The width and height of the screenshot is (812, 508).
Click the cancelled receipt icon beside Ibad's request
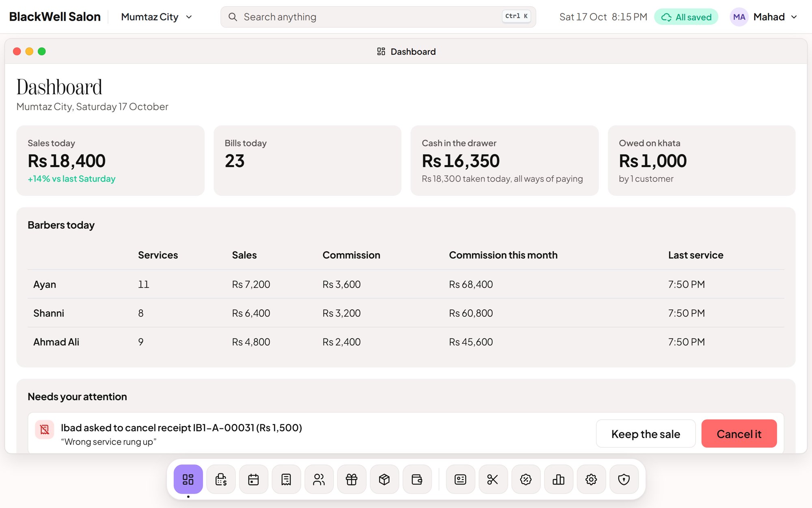[45, 430]
